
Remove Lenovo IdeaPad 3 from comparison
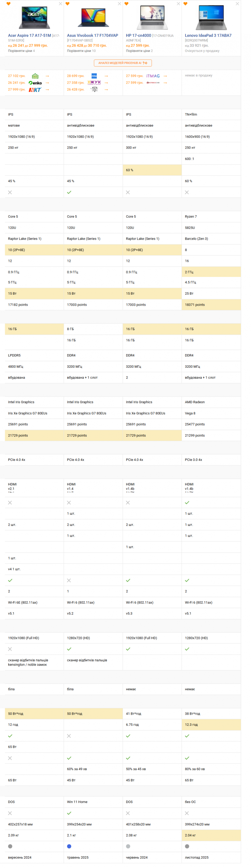point(237,4)
